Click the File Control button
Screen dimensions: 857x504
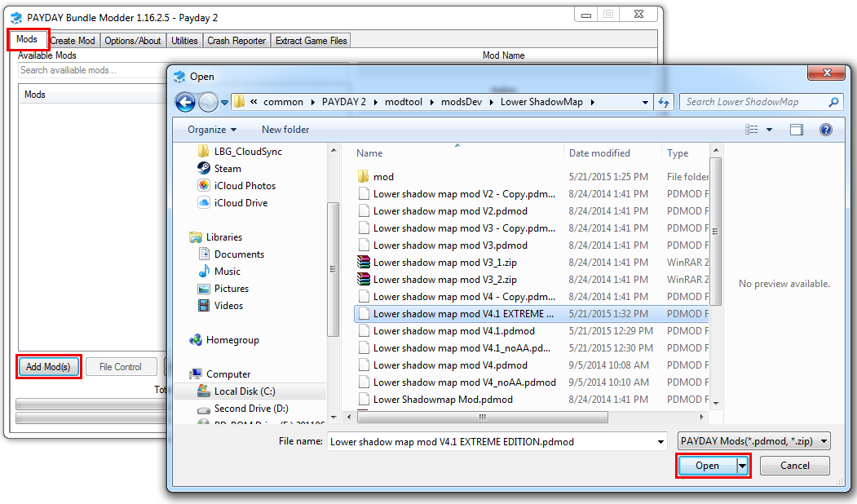(120, 367)
